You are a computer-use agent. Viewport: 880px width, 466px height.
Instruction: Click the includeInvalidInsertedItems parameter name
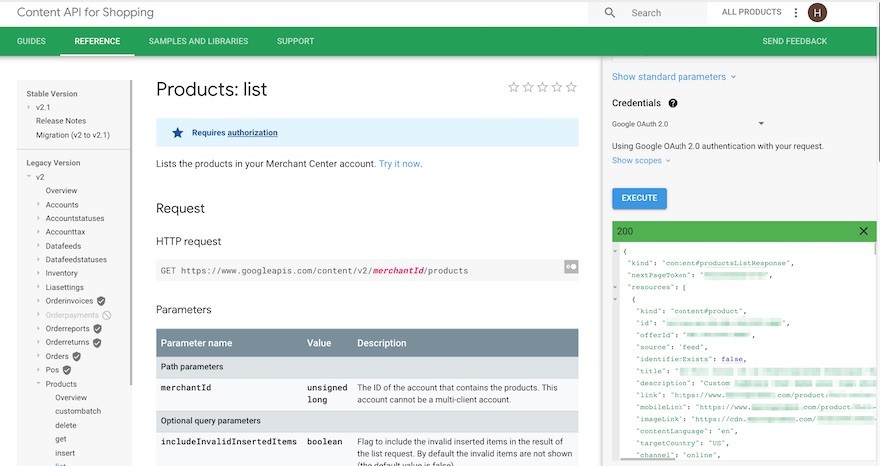coord(228,441)
